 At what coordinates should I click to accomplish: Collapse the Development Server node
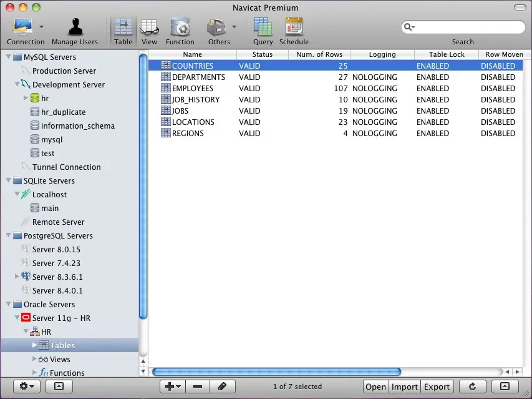pyautogui.click(x=17, y=84)
